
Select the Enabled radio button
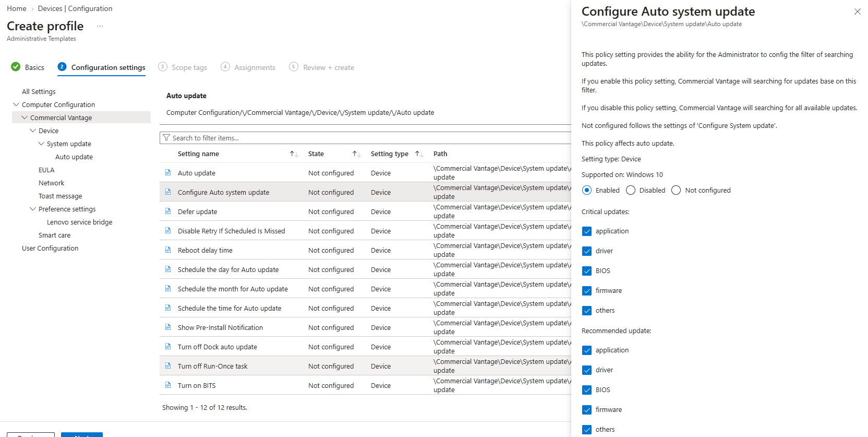click(x=587, y=191)
